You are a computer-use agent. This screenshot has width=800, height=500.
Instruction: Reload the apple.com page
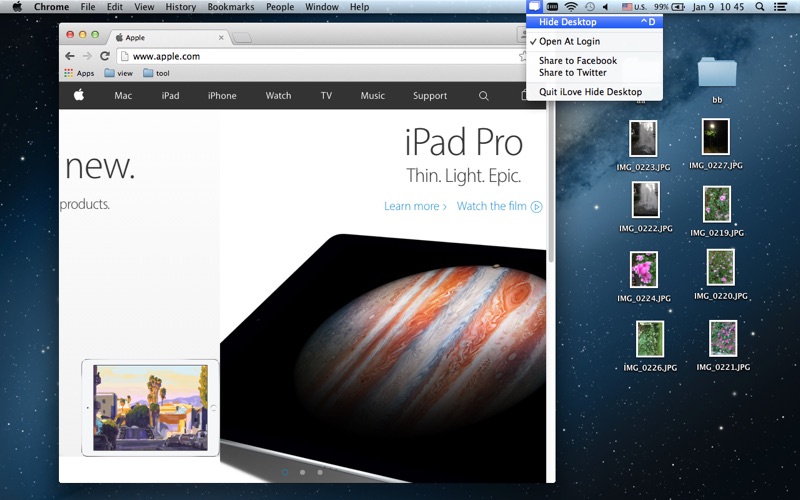(x=105, y=56)
